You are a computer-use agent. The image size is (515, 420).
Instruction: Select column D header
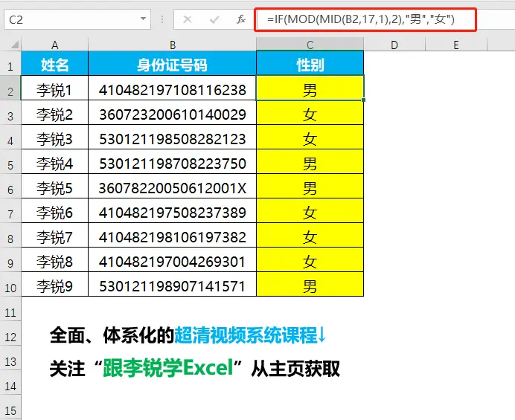(x=394, y=45)
